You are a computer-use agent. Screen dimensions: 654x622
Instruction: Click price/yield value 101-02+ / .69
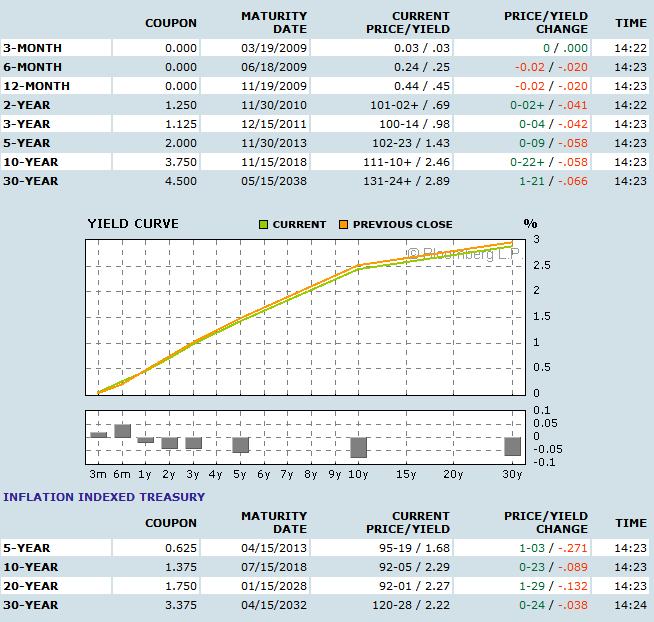(410, 105)
